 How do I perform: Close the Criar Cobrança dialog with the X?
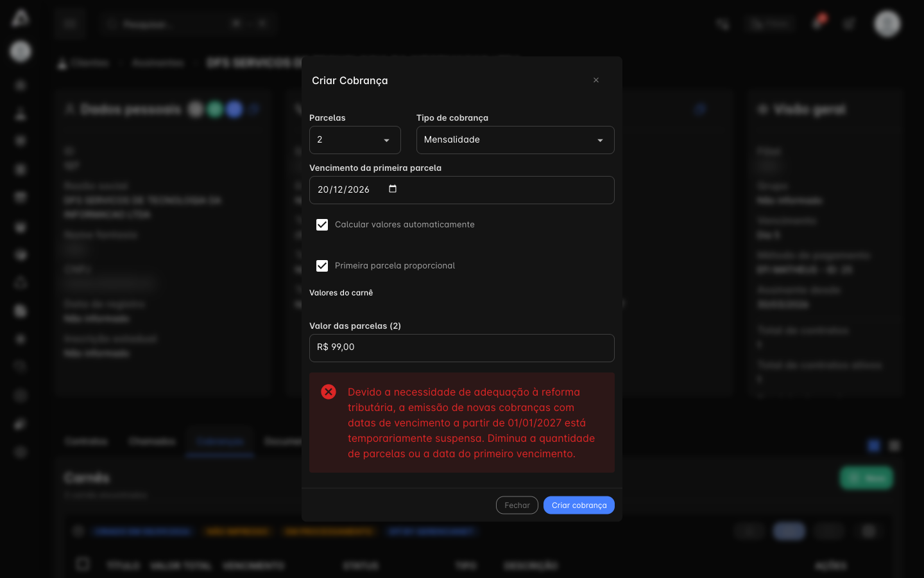point(596,80)
